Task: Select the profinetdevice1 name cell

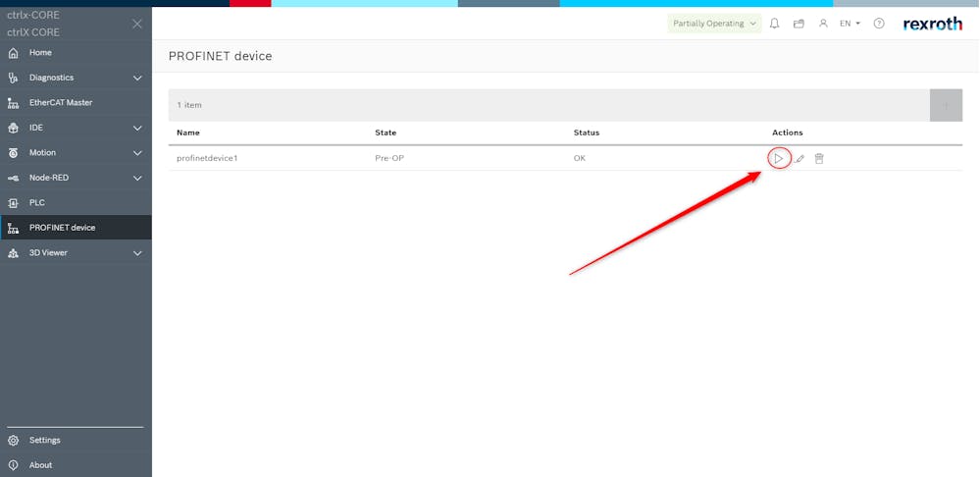Action: pyautogui.click(x=207, y=158)
